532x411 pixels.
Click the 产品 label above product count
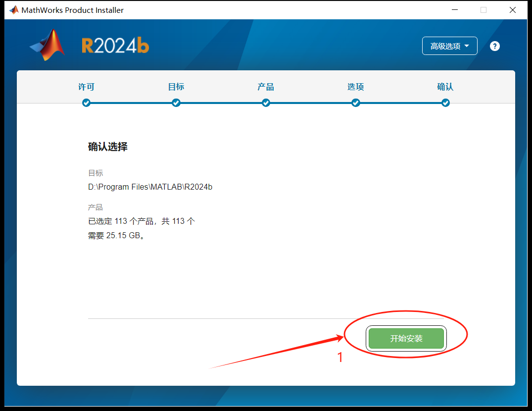point(96,207)
